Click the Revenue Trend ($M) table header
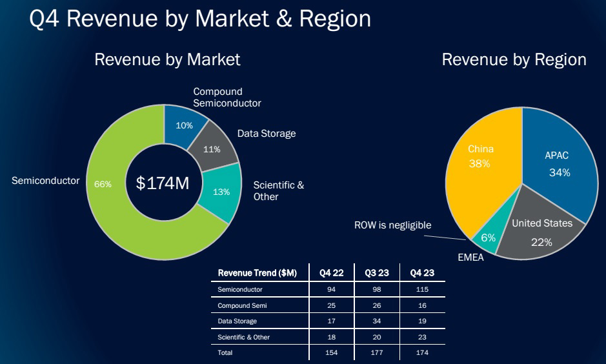The width and height of the screenshot is (606, 364). [x=258, y=273]
